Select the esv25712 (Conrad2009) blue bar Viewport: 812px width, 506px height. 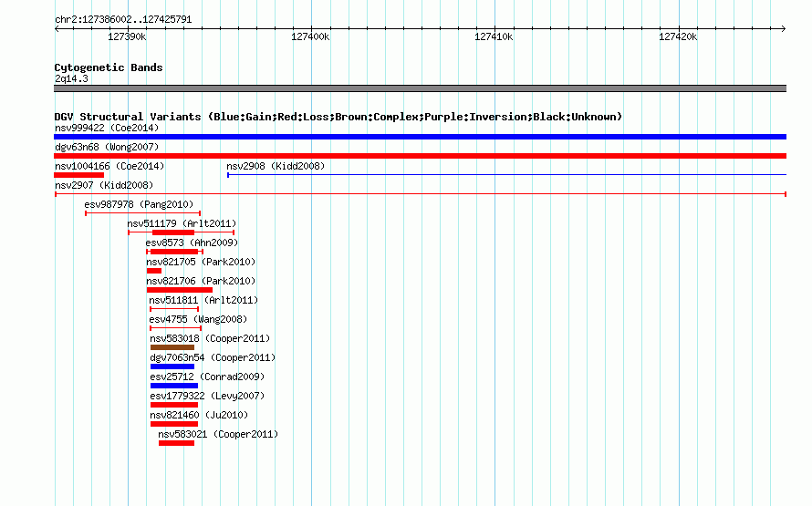174,386
